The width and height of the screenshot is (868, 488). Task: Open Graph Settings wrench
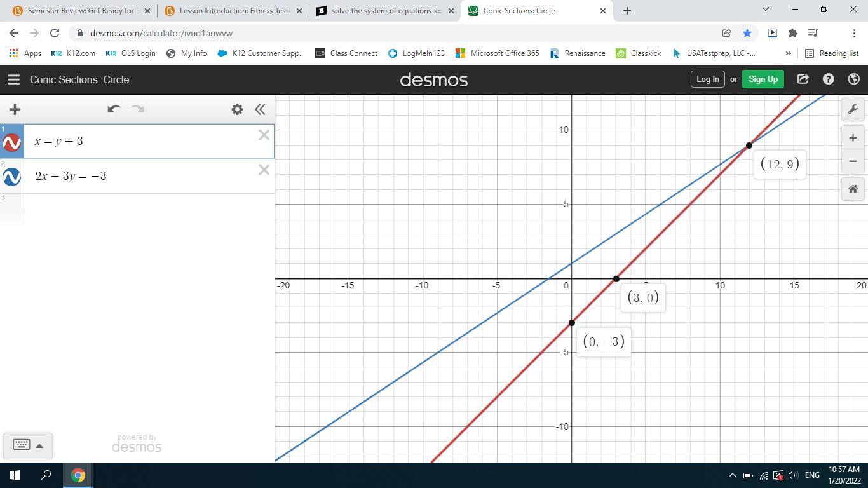[853, 109]
